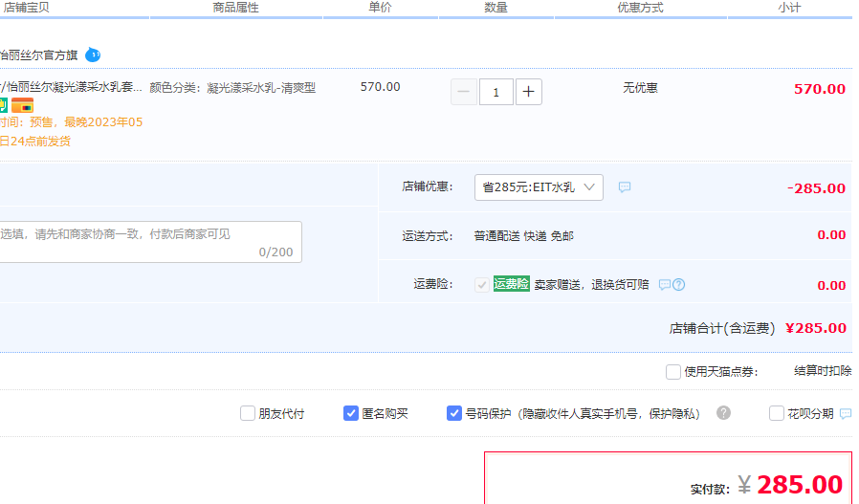859x504 pixels.
Task: Enable the 花呗分期 checkbox
Action: (777, 413)
